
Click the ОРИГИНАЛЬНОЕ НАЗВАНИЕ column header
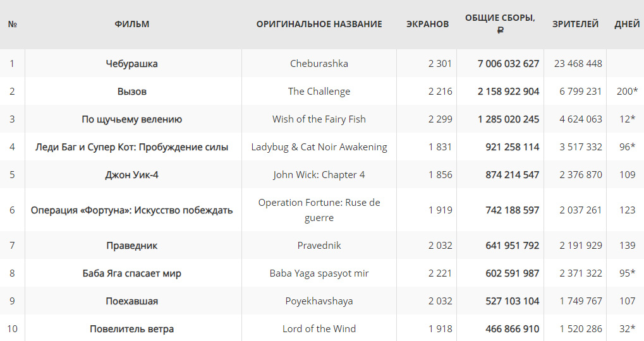point(319,25)
